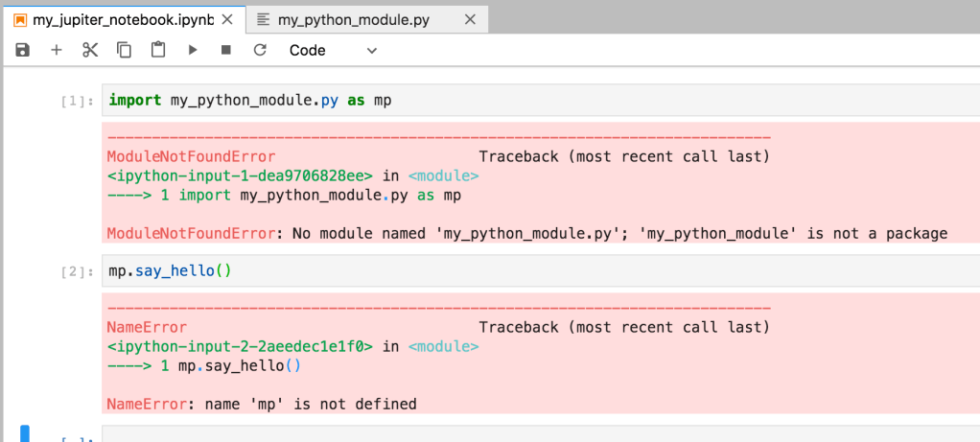
Task: Click the blue active-cell marker bar
Action: pyautogui.click(x=25, y=433)
